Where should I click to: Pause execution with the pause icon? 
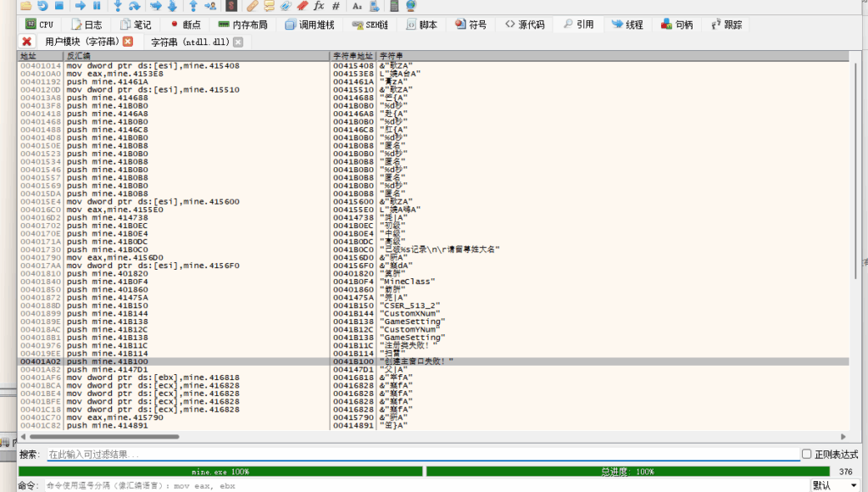point(97,6)
